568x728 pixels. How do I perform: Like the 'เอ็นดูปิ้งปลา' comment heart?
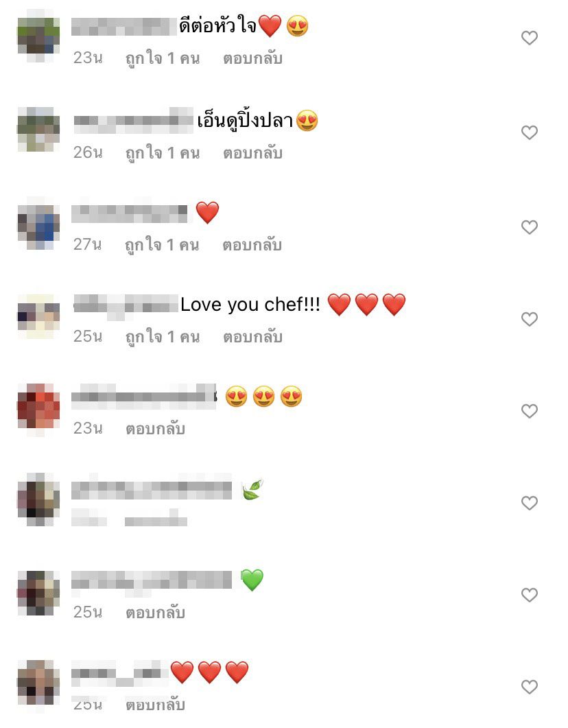tap(529, 133)
